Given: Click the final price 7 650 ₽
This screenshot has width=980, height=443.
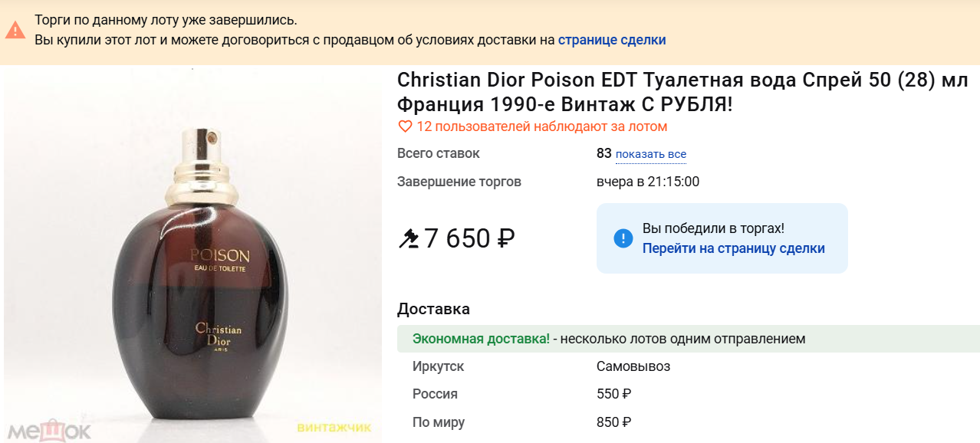Looking at the screenshot, I should pyautogui.click(x=469, y=239).
